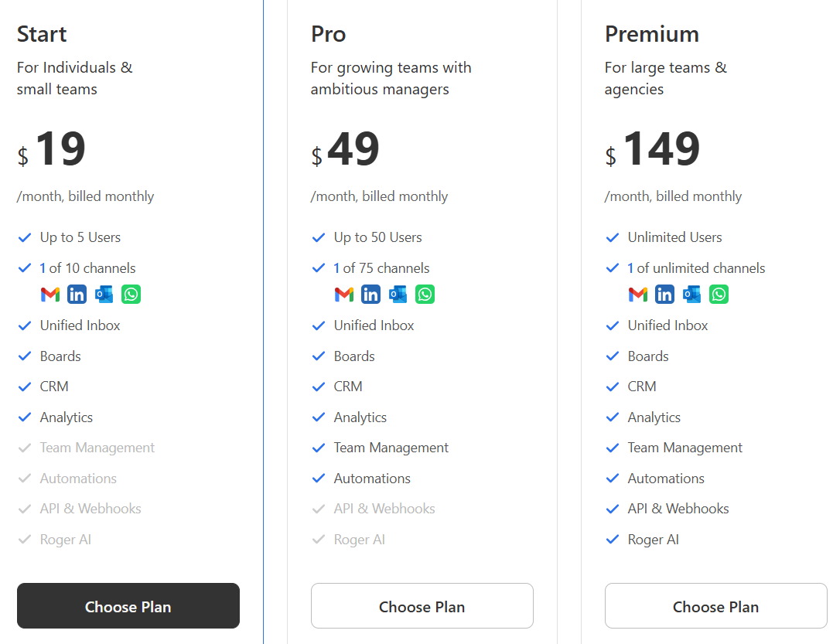Select the LinkedIn icon in the Start plan
The image size is (833, 644).
pos(77,295)
